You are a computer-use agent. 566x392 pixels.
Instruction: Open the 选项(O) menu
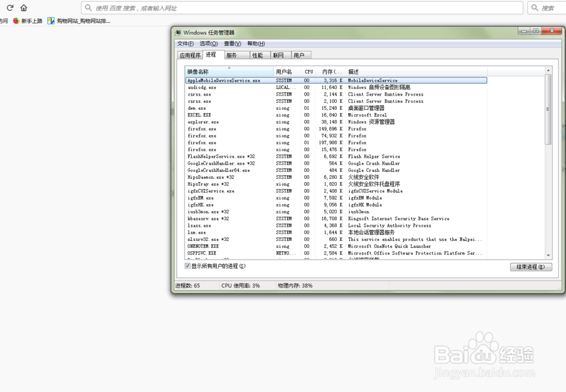coord(209,44)
